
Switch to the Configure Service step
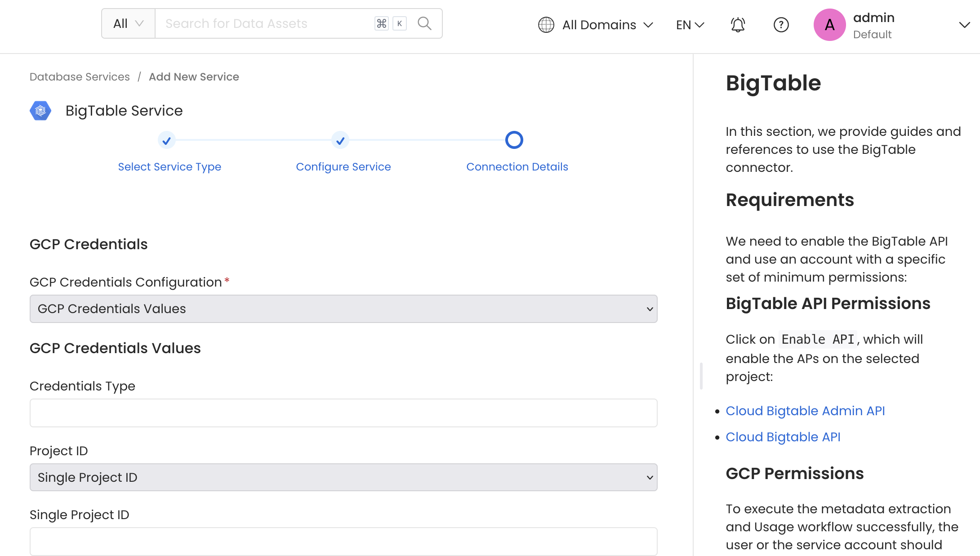[x=343, y=166]
